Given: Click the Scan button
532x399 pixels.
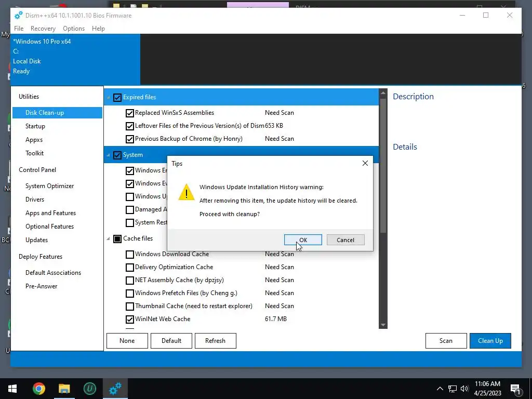Looking at the screenshot, I should click(446, 341).
